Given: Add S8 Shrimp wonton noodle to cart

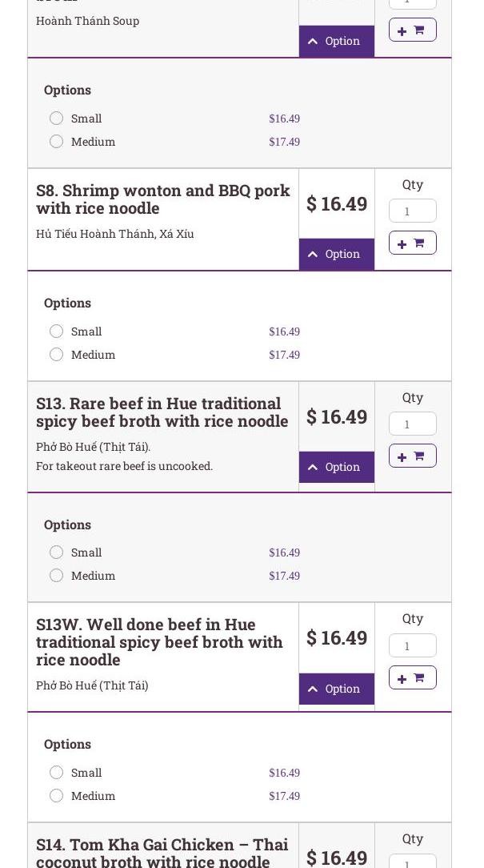Looking at the screenshot, I should point(412,243).
